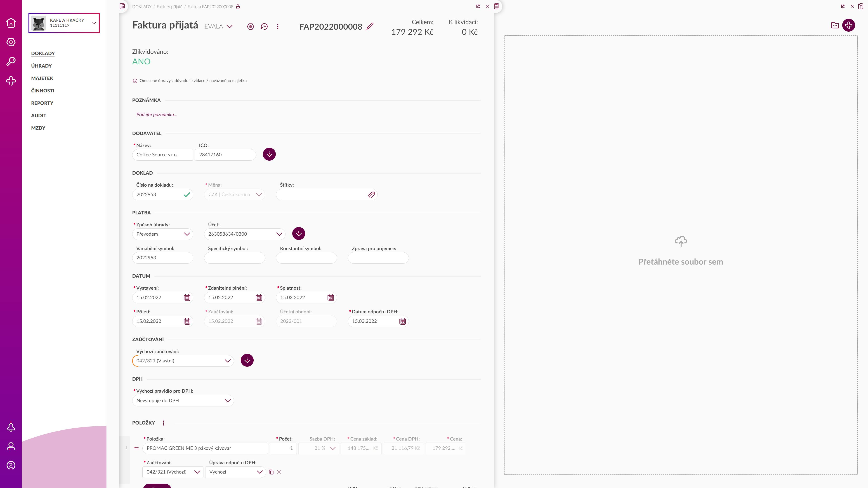Open the notifications bell icon
The height and width of the screenshot is (488, 868).
click(x=11, y=427)
